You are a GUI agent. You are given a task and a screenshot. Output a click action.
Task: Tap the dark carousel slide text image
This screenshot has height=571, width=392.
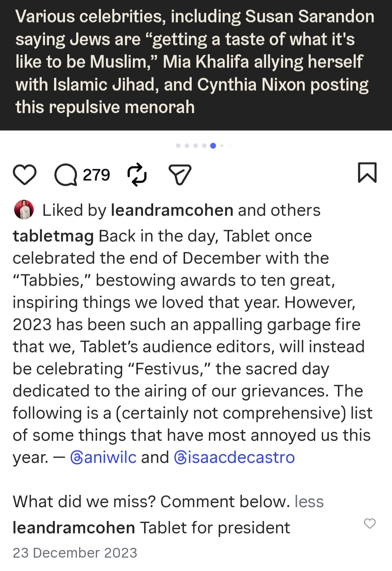(x=196, y=65)
